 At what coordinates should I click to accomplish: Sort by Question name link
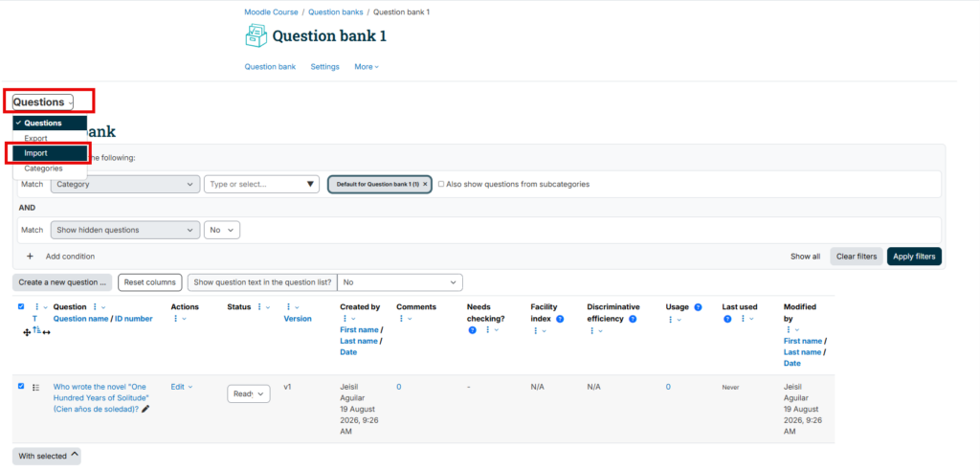pos(80,319)
